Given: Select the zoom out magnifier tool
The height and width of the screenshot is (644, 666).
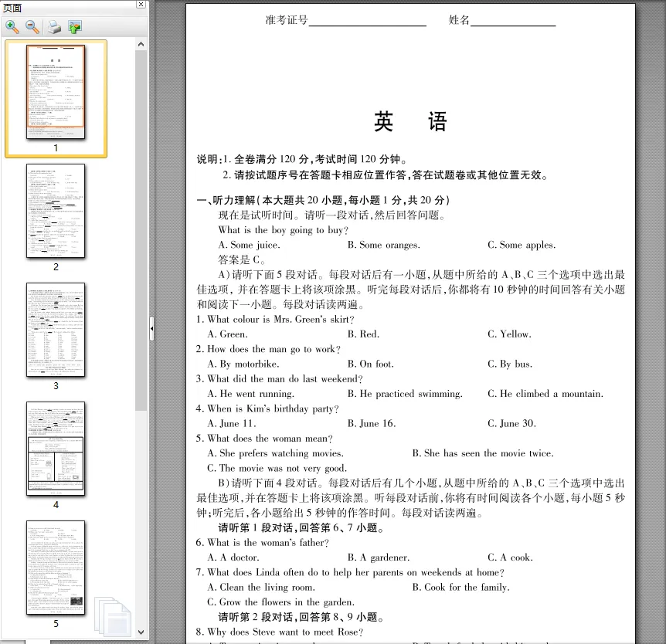Looking at the screenshot, I should point(32,27).
